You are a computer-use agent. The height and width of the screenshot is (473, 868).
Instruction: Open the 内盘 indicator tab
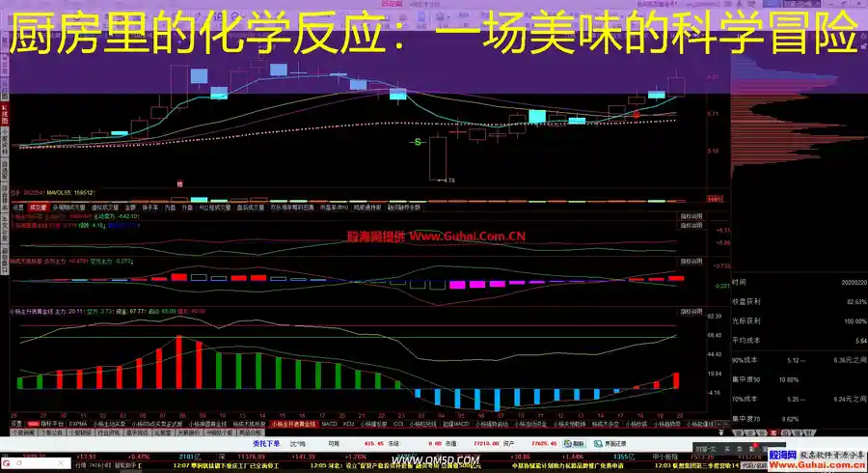(x=170, y=208)
